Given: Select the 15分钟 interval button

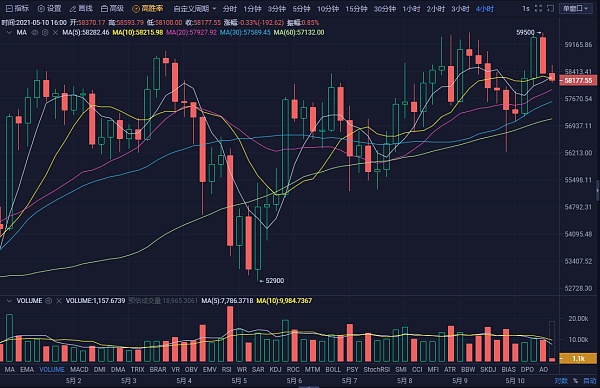Looking at the screenshot, I should click(356, 8).
